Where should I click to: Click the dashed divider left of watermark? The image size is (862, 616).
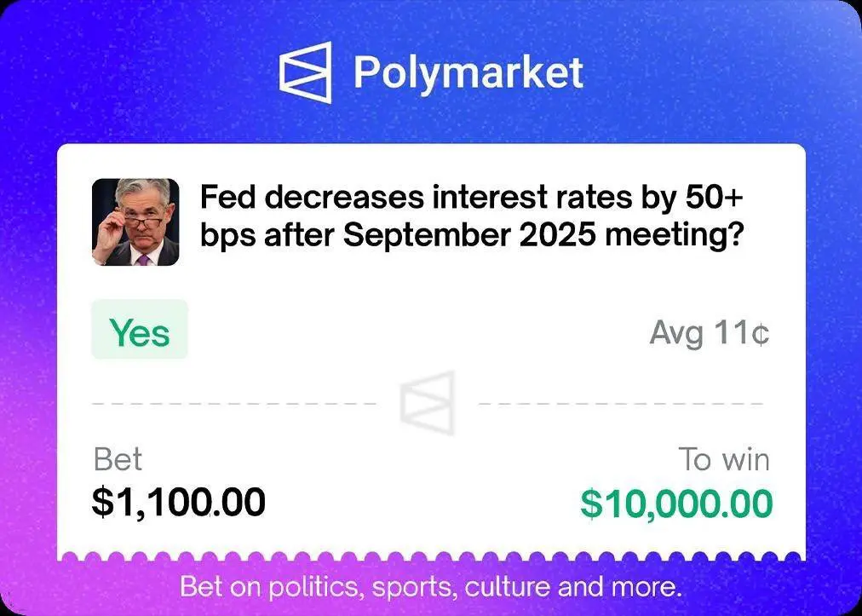click(234, 404)
